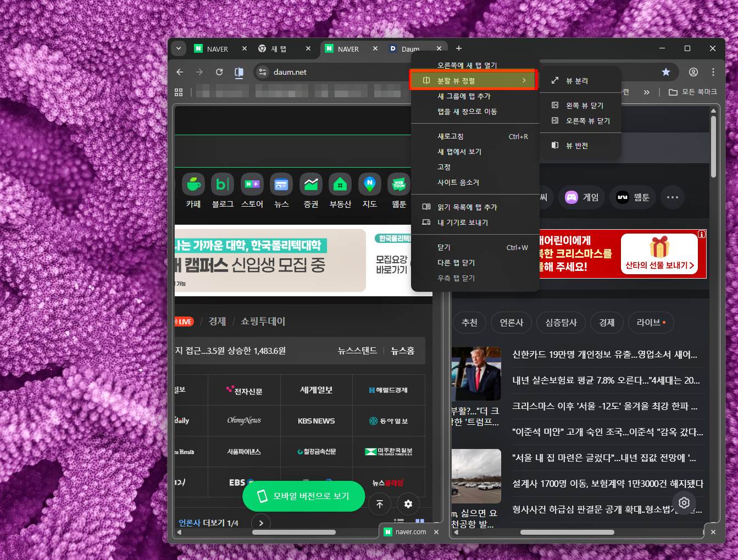Click the forward navigation arrow
Viewport: 738px width, 560px height.
click(x=199, y=72)
